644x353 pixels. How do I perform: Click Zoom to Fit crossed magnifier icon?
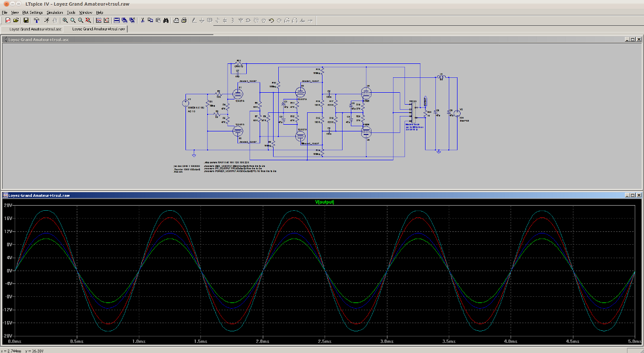coord(88,20)
